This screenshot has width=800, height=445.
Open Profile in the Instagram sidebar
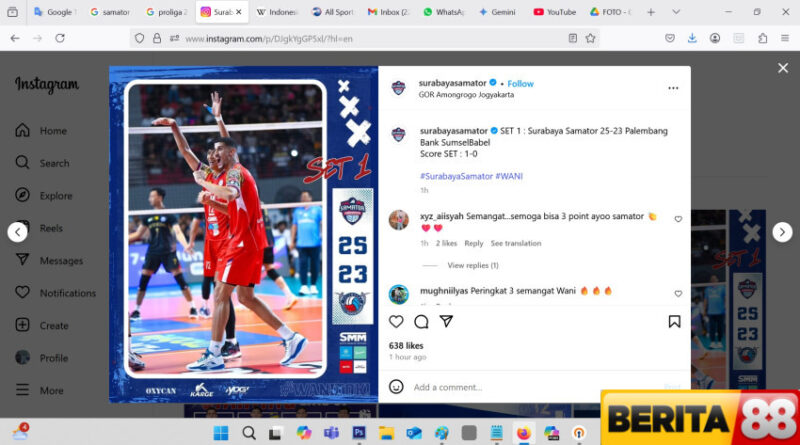(41, 358)
